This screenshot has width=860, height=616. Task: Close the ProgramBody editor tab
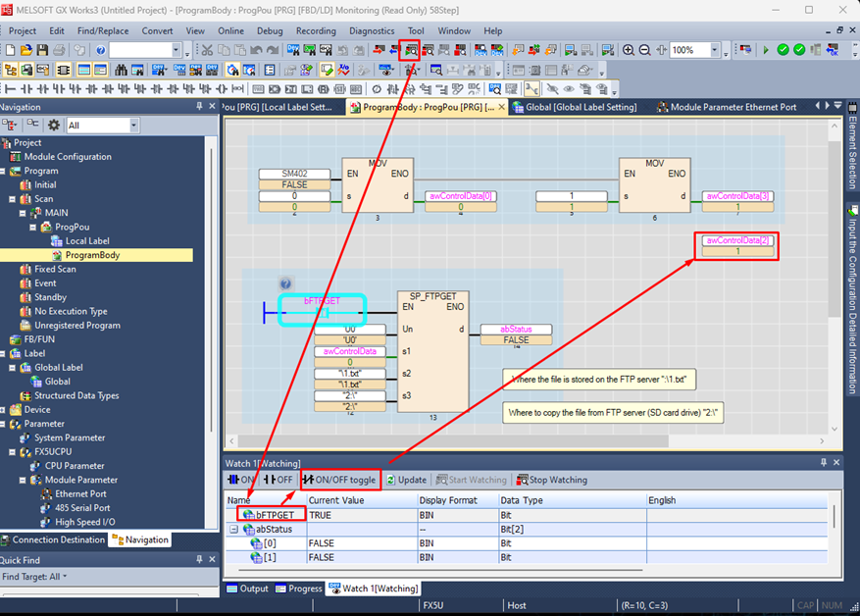pyautogui.click(x=501, y=107)
